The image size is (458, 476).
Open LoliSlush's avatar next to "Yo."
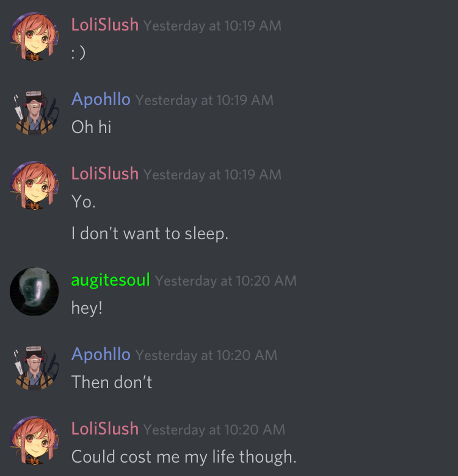34,186
